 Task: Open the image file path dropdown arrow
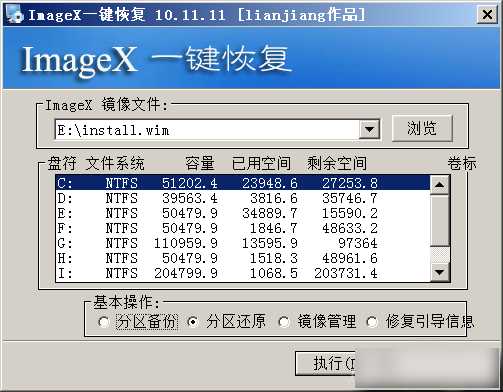pos(369,129)
